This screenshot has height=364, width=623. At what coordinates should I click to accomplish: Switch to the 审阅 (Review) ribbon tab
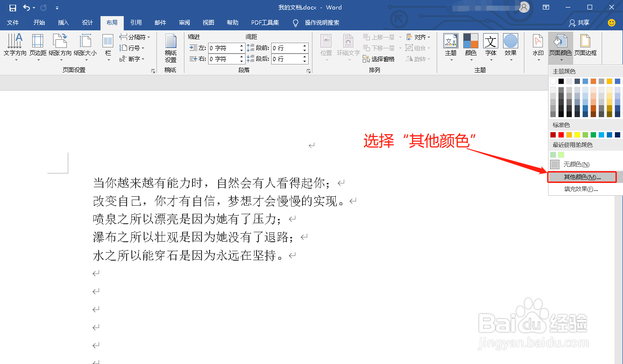click(x=184, y=22)
